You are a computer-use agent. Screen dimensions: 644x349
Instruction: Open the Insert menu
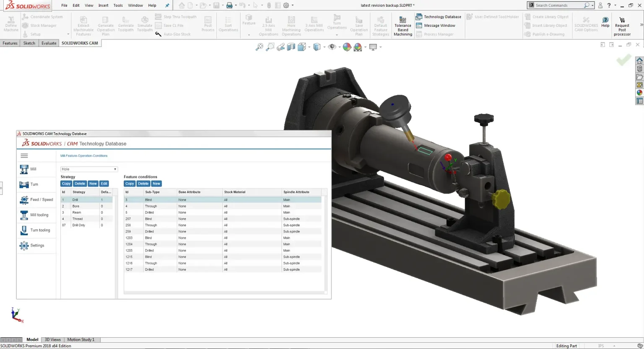click(103, 5)
